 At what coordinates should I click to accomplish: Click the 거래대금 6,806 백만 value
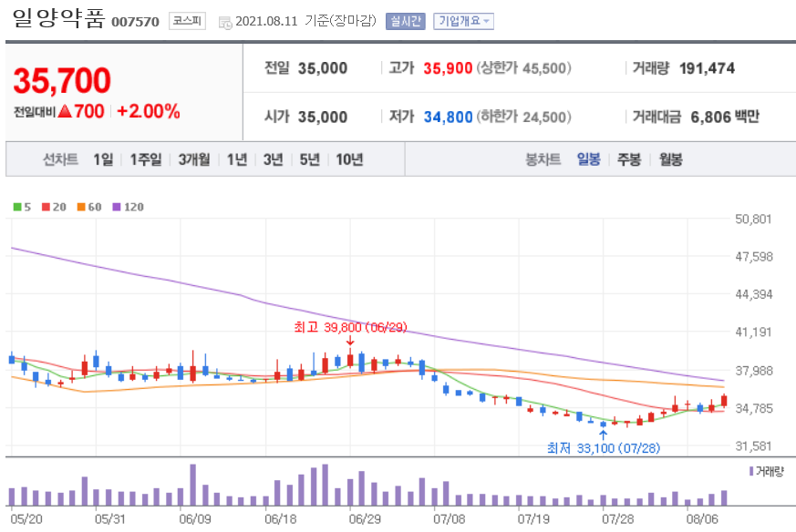point(725,118)
